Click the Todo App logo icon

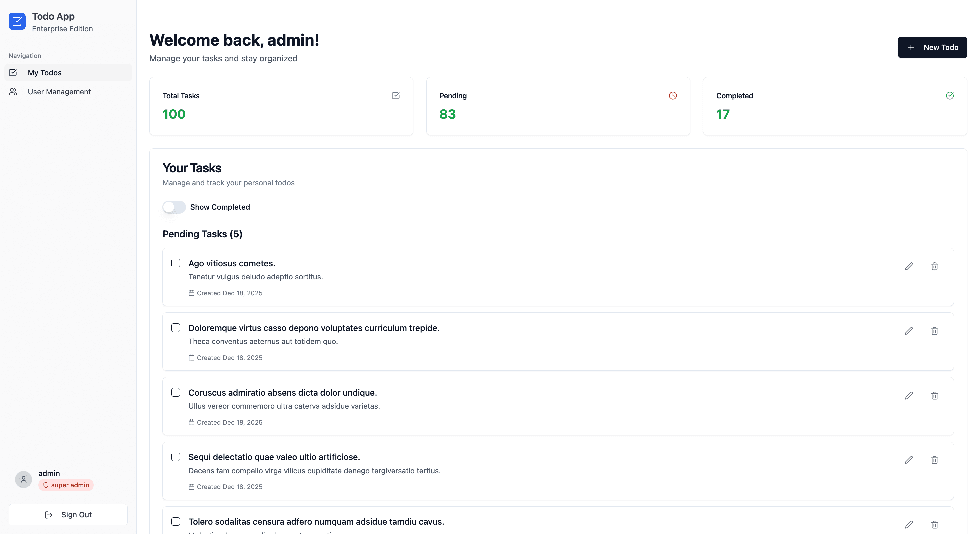[17, 22]
